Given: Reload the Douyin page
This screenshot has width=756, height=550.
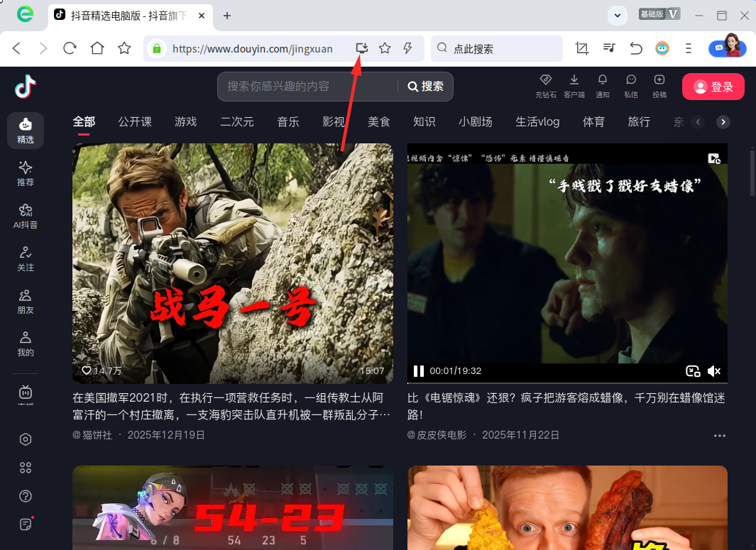Looking at the screenshot, I should pos(70,48).
